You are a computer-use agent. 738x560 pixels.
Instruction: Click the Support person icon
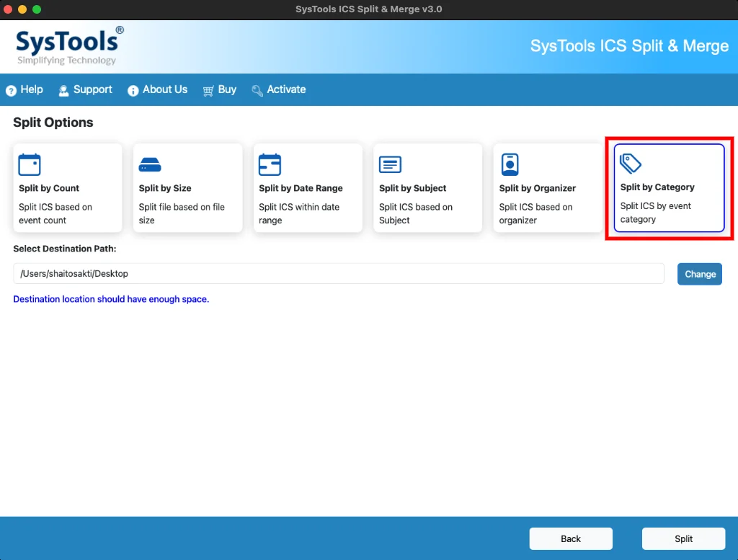pyautogui.click(x=63, y=90)
